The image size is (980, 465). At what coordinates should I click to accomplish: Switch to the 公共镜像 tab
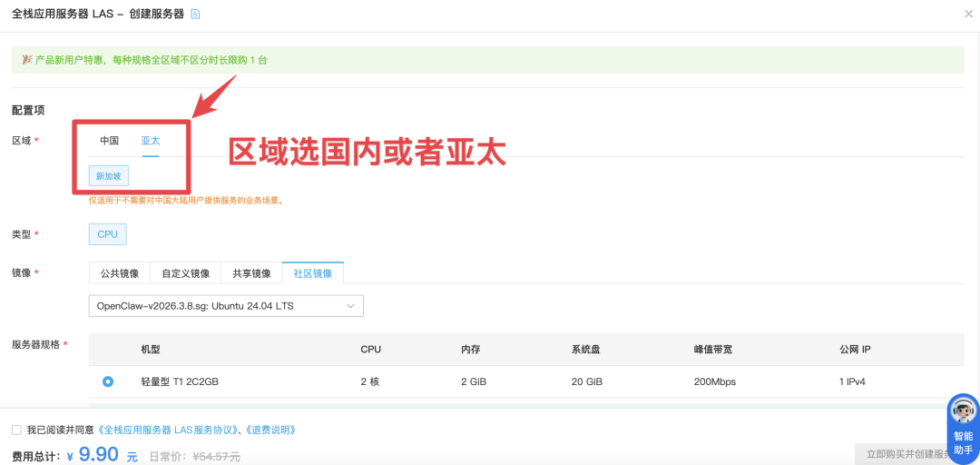pos(120,273)
